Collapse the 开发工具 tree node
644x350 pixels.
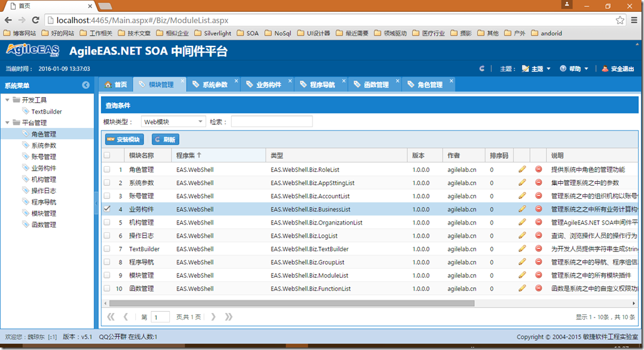click(x=8, y=100)
